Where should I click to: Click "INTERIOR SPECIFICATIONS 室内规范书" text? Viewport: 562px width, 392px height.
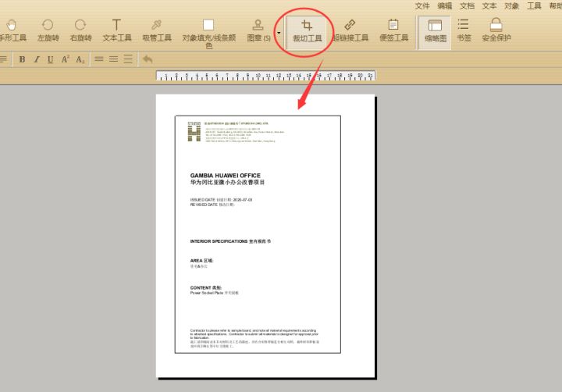[x=230, y=241]
